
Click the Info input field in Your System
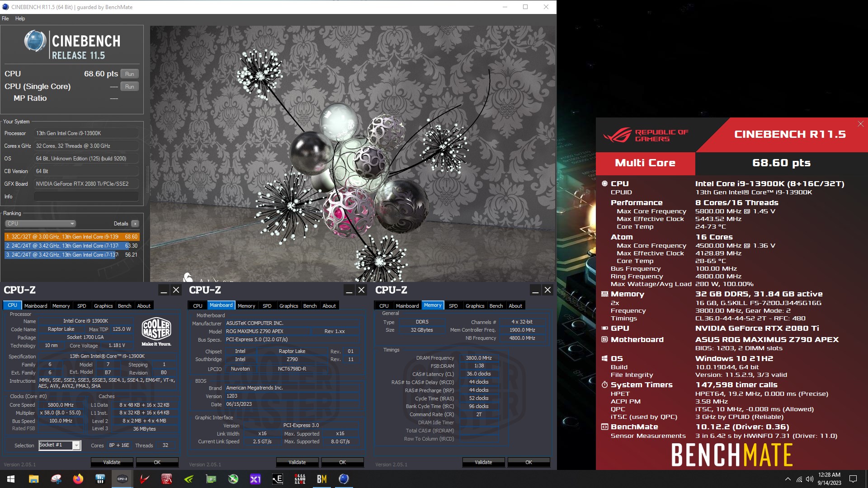(x=86, y=197)
